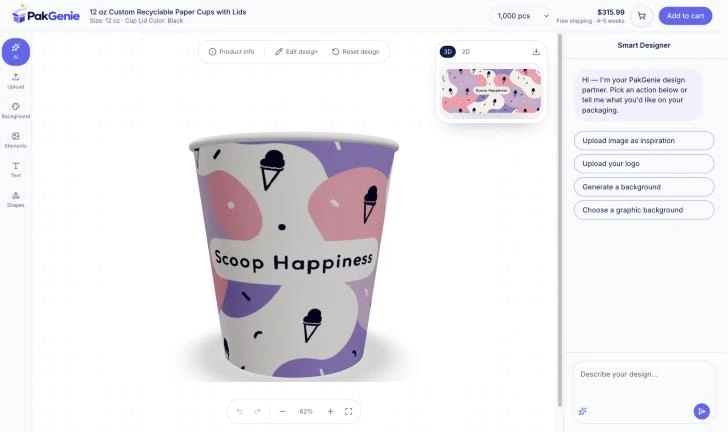Click the PakGenie logo
This screenshot has width=728, height=432.
pyautogui.click(x=46, y=16)
